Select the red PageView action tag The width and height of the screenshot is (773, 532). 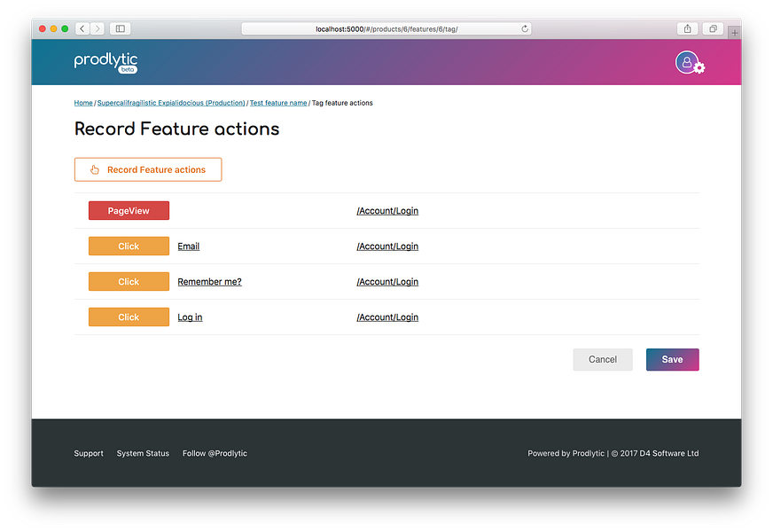(129, 211)
